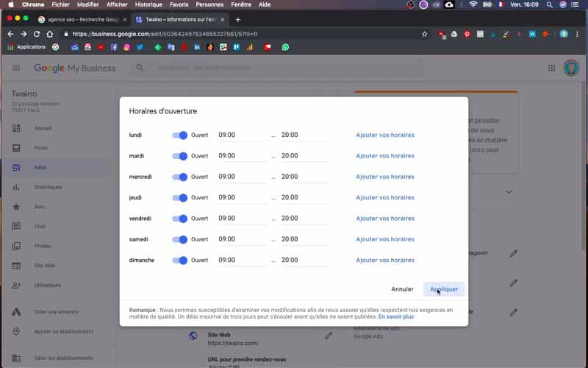
Task: Toggle lundi open switch
Action: click(179, 135)
